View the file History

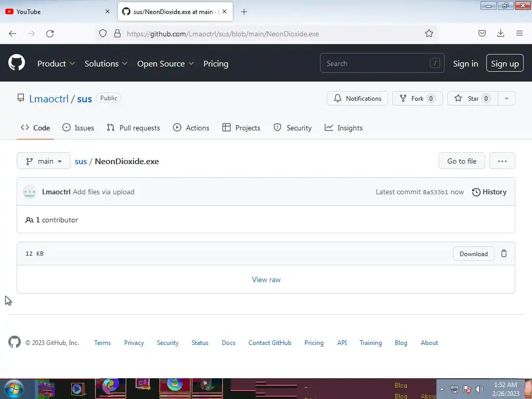pyautogui.click(x=489, y=192)
